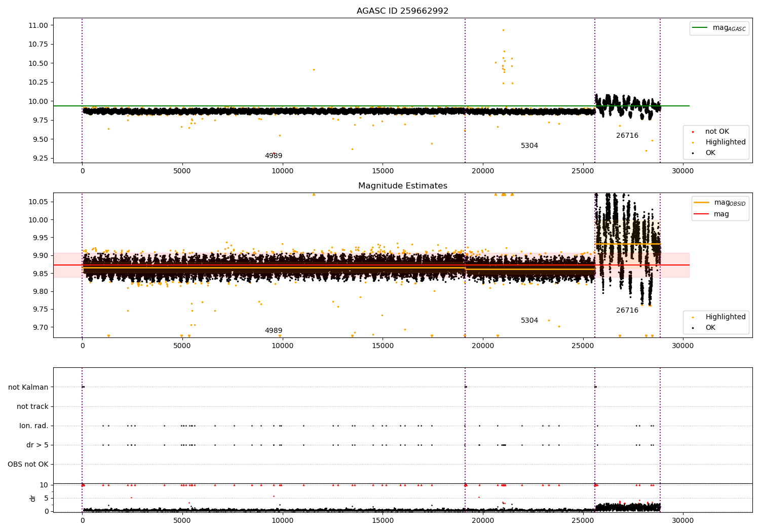Click label '4989' in the Magnitude Estimates plot

(x=274, y=331)
